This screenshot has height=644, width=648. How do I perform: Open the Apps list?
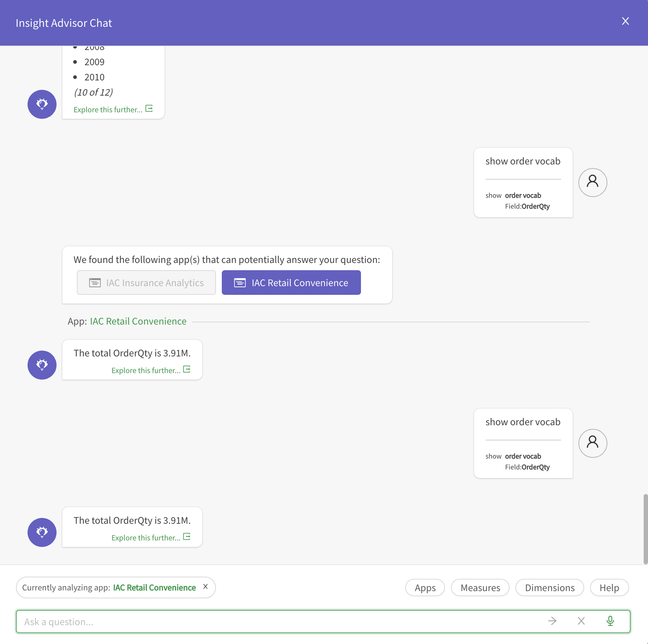425,587
